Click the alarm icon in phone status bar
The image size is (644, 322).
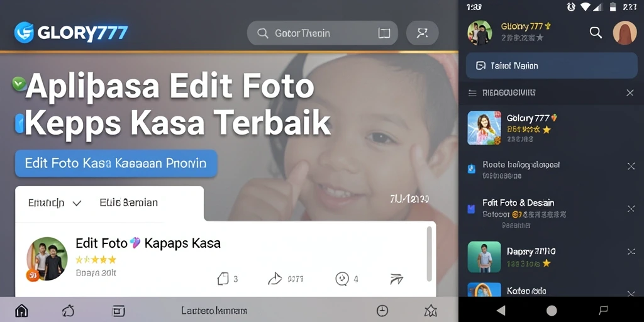(x=571, y=6)
